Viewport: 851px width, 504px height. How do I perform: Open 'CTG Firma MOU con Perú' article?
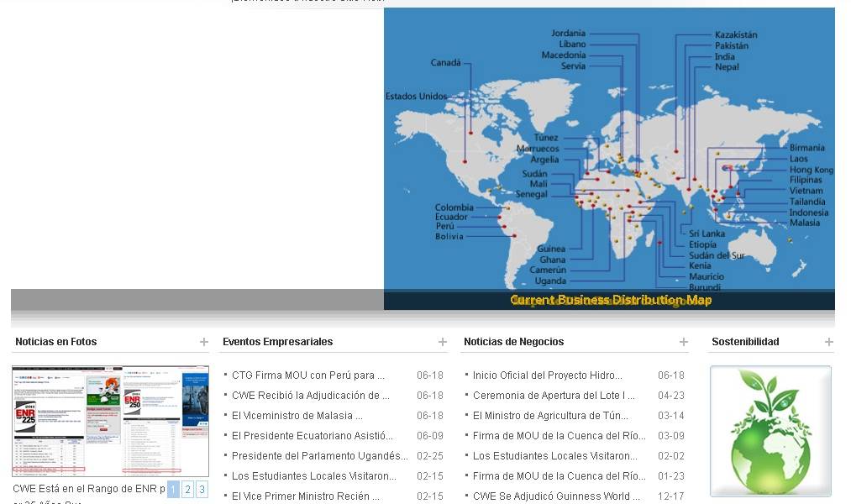tap(307, 375)
